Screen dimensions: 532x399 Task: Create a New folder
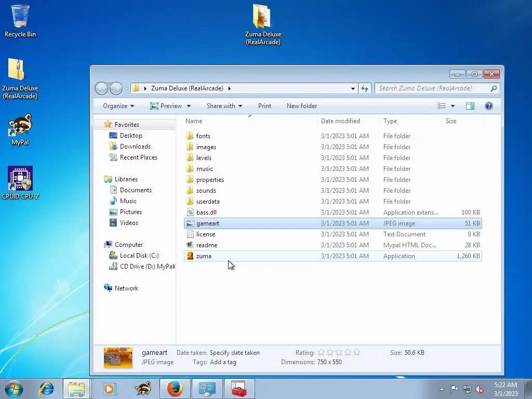[x=302, y=106]
